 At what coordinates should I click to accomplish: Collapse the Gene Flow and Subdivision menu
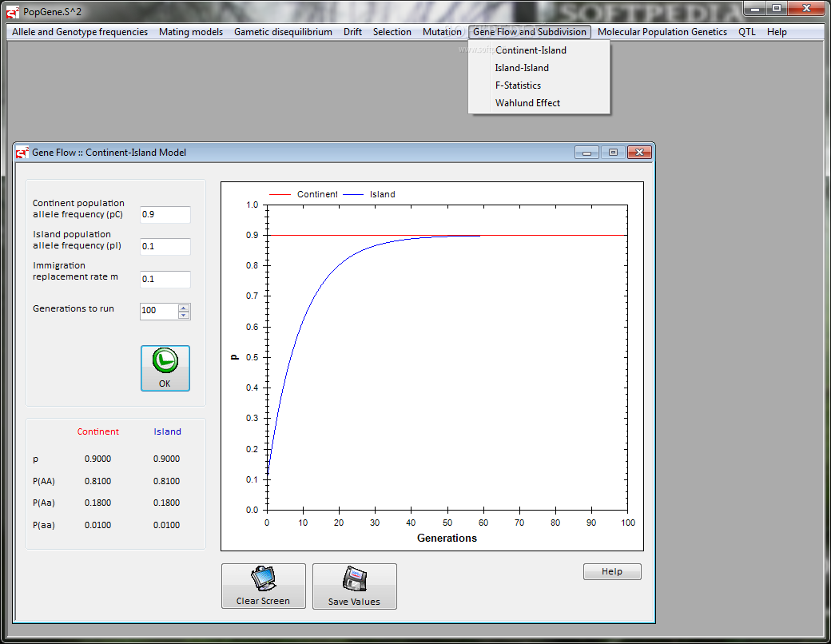530,32
